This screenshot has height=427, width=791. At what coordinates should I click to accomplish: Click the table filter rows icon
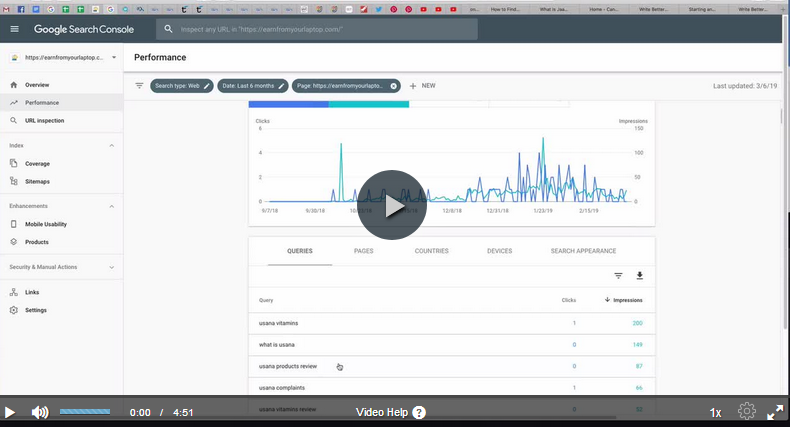618,276
